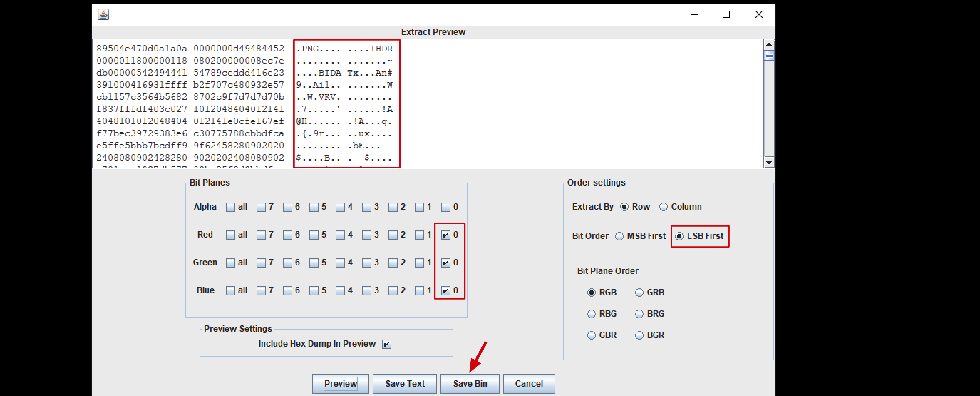Viewport: 980px width, 396px height.
Task: Select RGB bit plane order
Action: point(591,293)
